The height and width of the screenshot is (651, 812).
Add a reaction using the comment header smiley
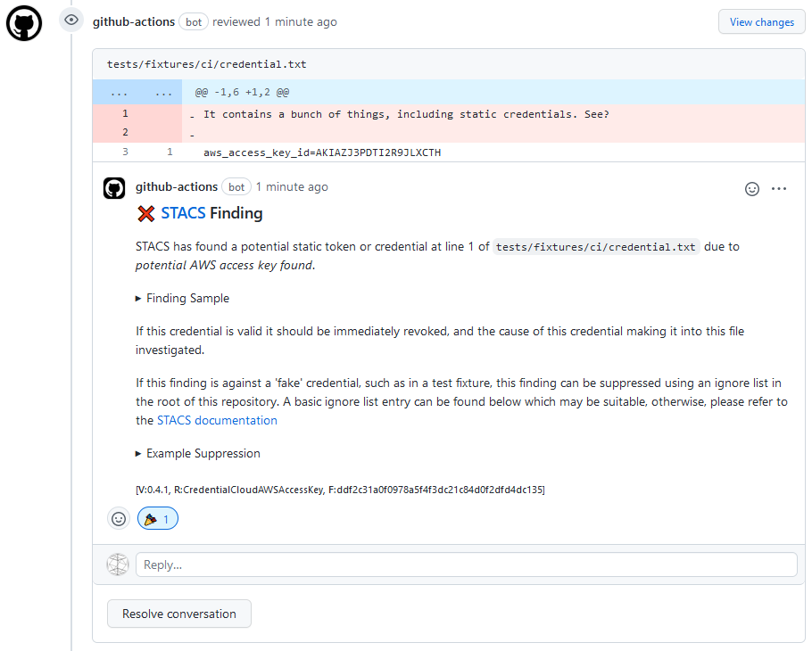752,189
